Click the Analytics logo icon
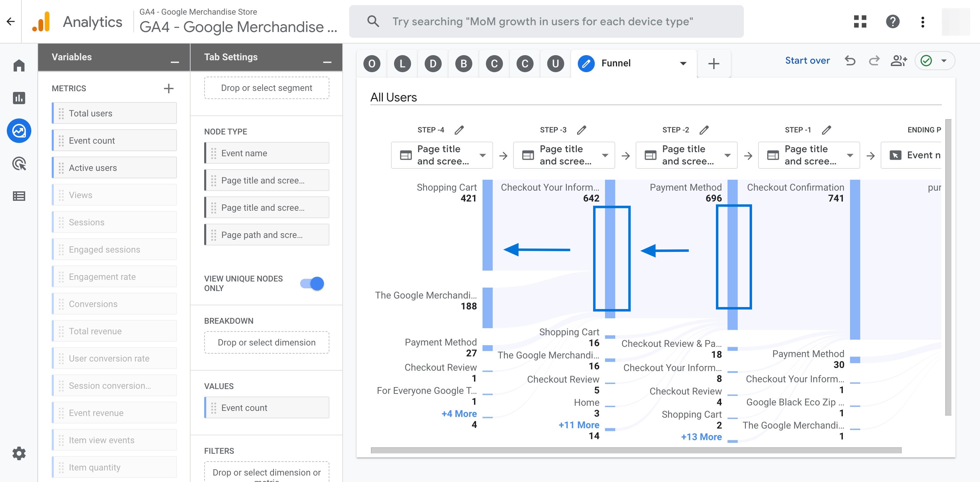The width and height of the screenshot is (980, 482). click(42, 22)
